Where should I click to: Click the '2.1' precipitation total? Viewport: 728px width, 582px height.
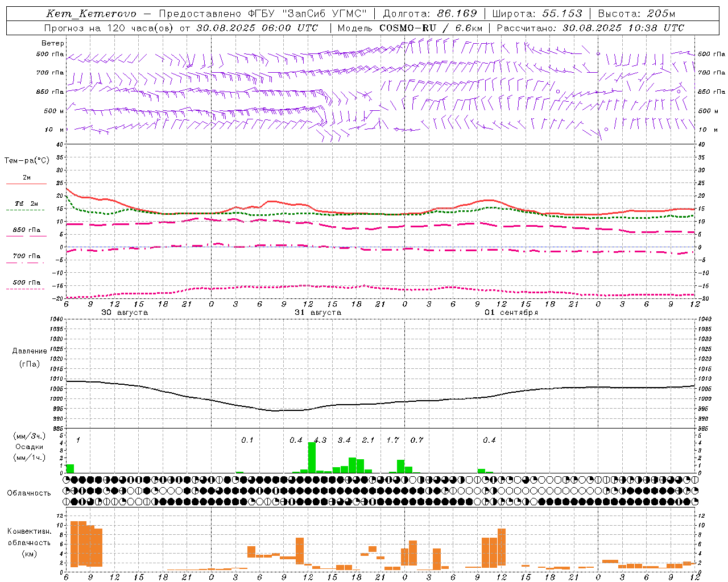tap(368, 440)
